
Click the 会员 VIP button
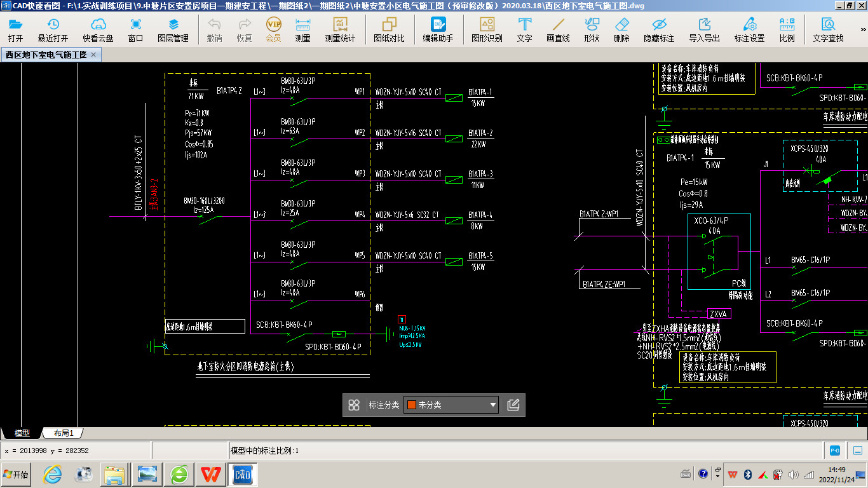[x=273, y=30]
